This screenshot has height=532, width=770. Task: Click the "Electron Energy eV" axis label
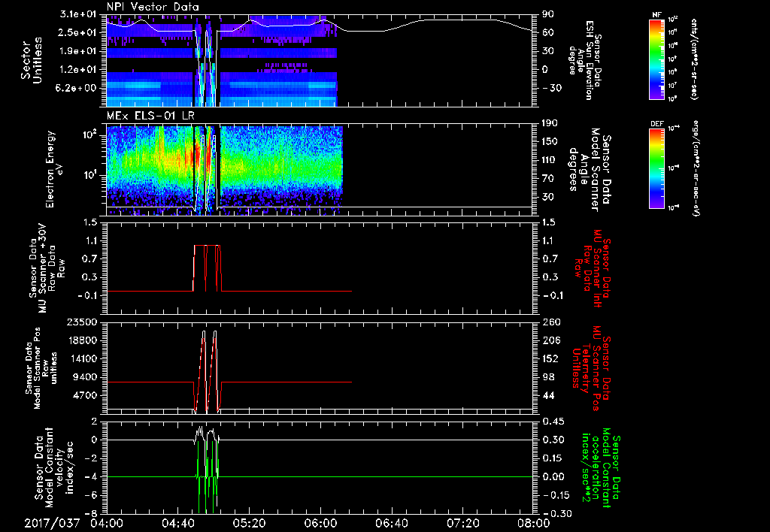54,169
